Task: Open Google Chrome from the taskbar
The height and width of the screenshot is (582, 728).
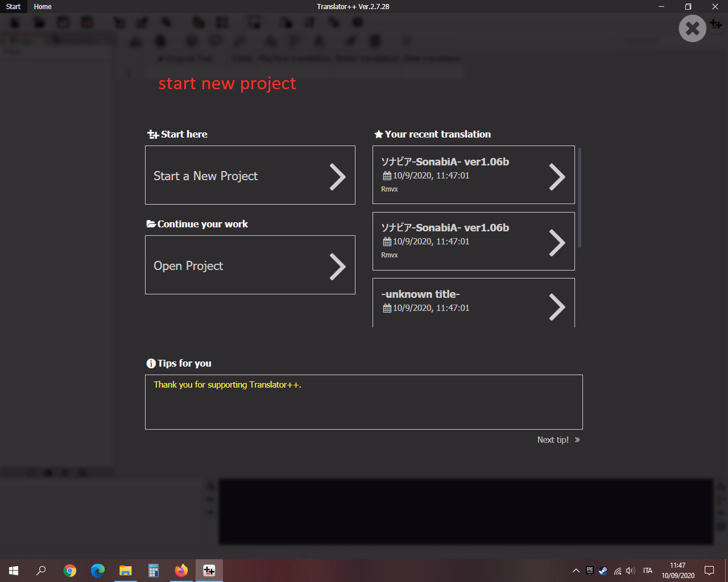Action: tap(70, 571)
